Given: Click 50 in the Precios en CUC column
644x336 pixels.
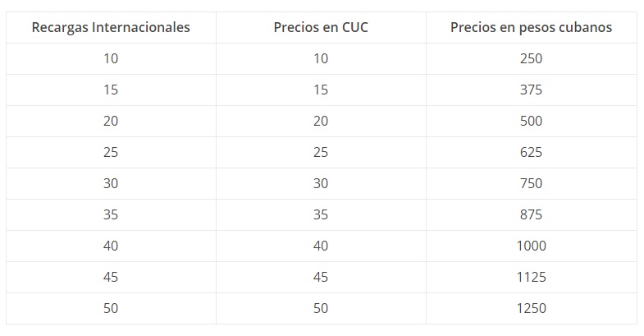Looking at the screenshot, I should [321, 308].
